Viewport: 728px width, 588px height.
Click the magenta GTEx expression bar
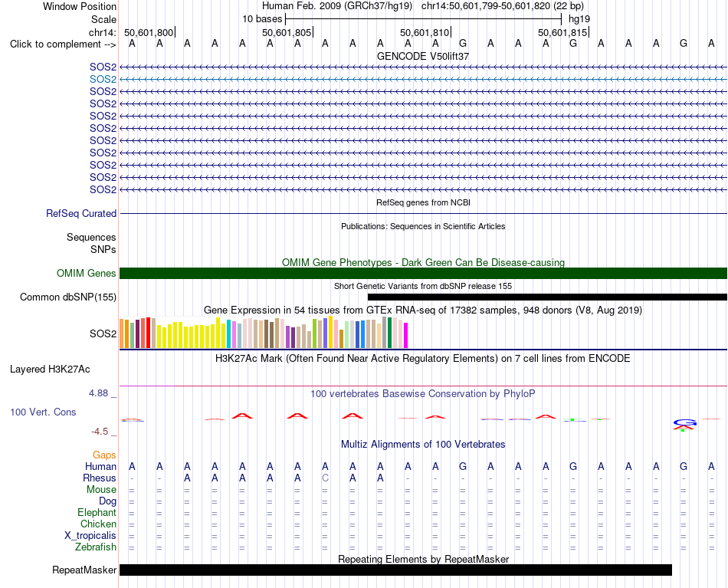click(x=406, y=335)
